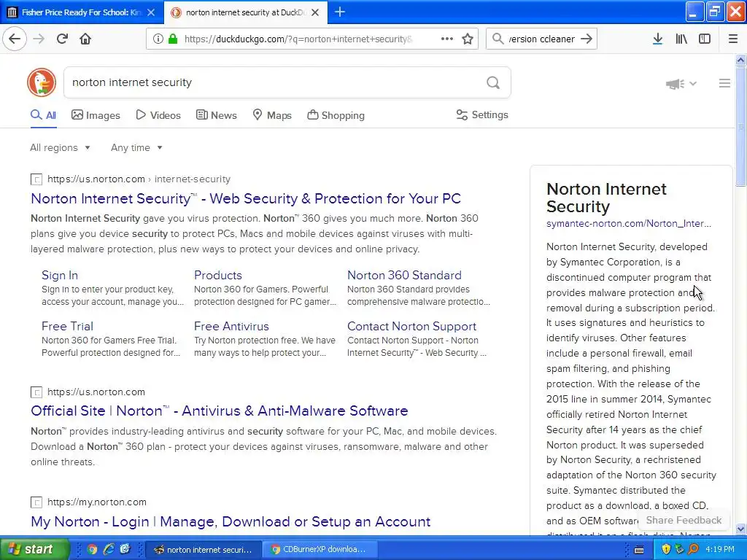Screen dimensions: 747x560
Task: Open page actions three-dot menu
Action: (447, 39)
